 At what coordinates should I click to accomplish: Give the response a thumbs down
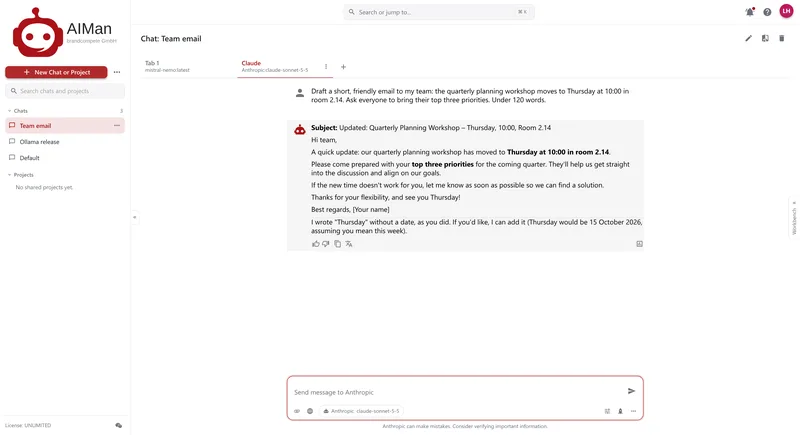point(326,244)
